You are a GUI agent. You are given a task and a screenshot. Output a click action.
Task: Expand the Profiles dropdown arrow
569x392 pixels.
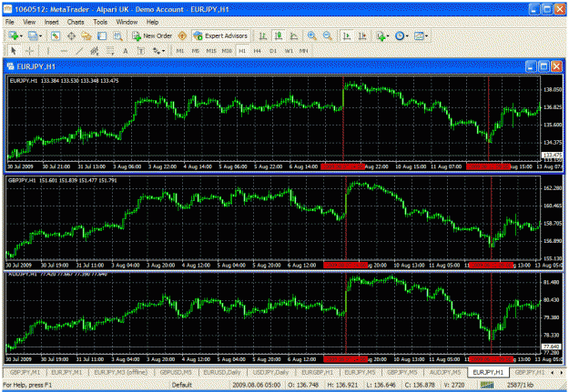click(x=41, y=35)
